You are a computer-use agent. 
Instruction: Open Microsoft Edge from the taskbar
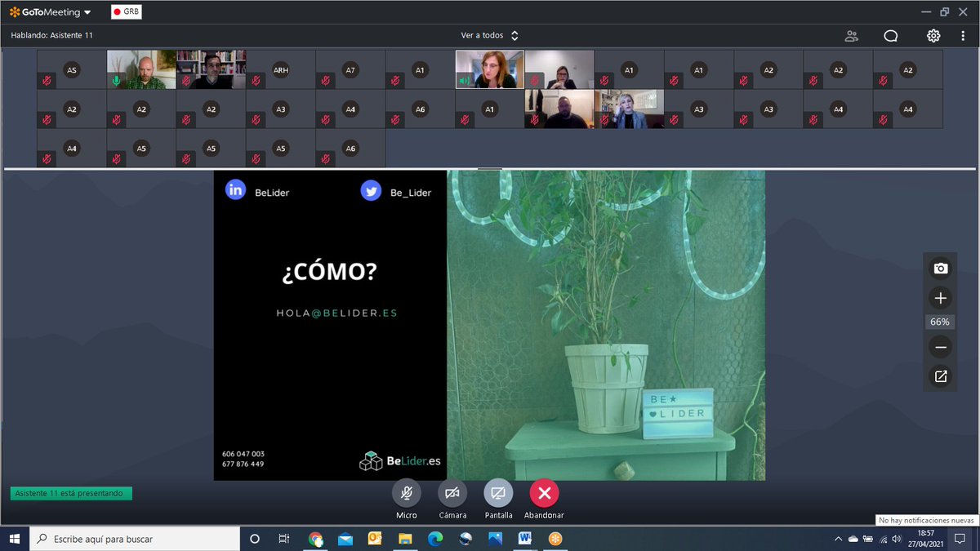pyautogui.click(x=434, y=539)
